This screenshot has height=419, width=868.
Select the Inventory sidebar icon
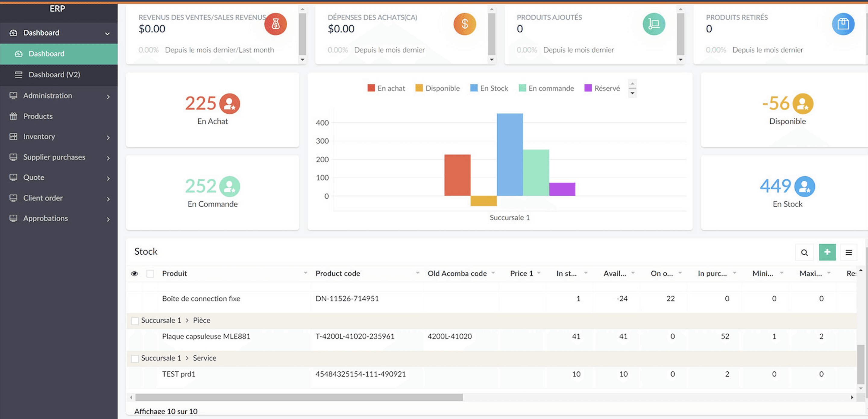tap(13, 137)
